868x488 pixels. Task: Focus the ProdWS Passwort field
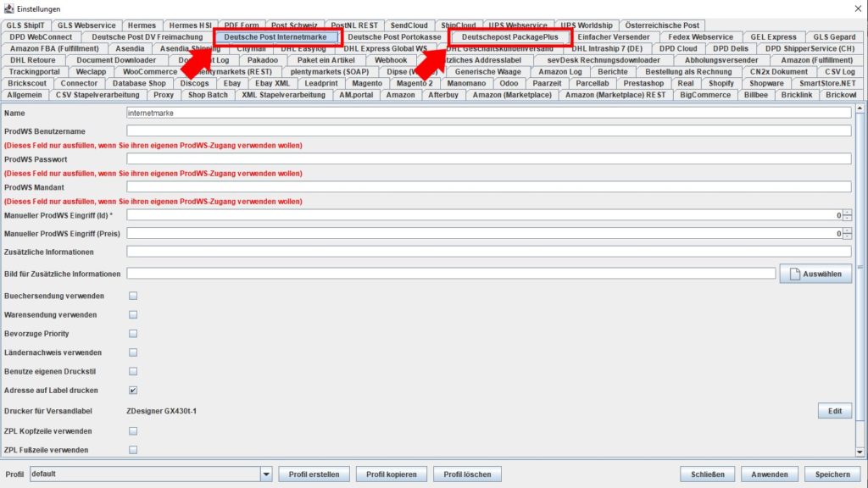[x=489, y=158]
